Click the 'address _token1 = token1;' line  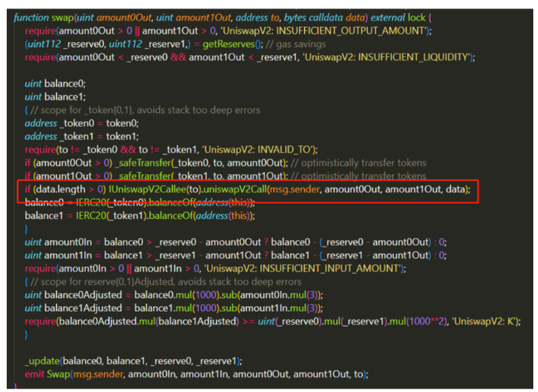[82, 136]
